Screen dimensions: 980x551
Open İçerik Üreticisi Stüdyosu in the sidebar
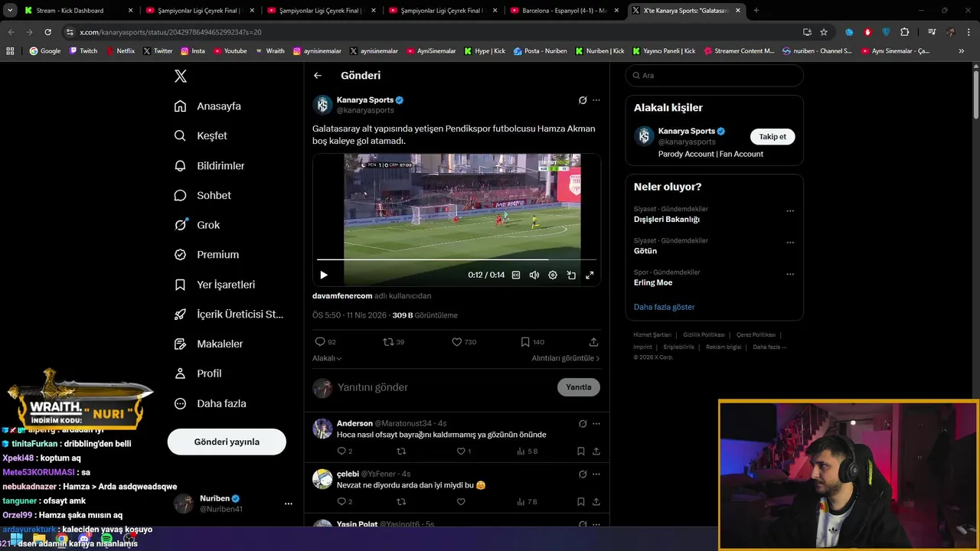229,315
